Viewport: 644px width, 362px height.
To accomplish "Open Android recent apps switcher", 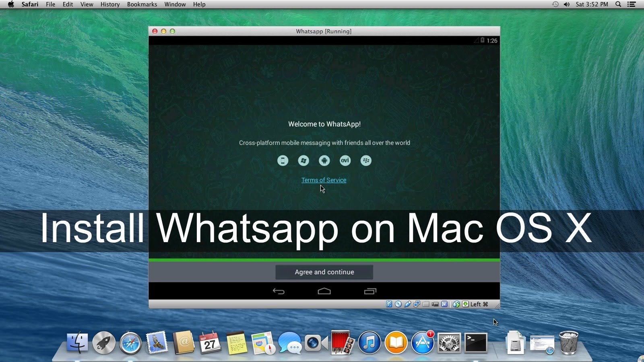I will 370,291.
